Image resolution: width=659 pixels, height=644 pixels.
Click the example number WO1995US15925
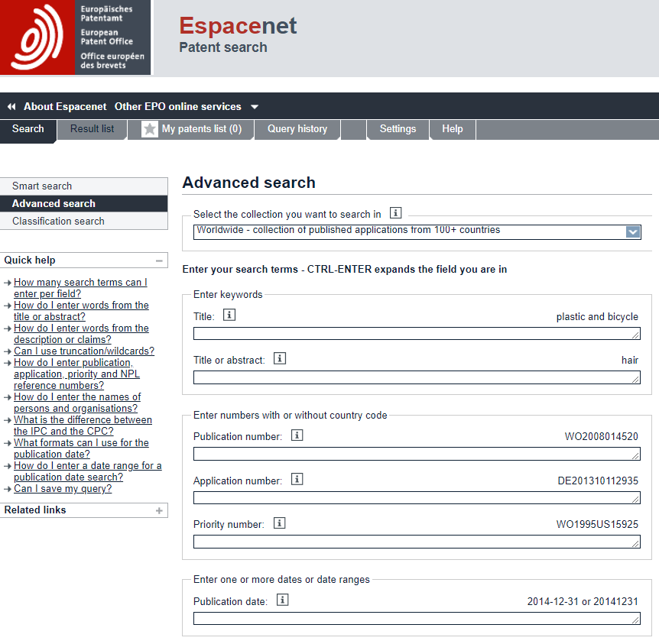pos(597,524)
